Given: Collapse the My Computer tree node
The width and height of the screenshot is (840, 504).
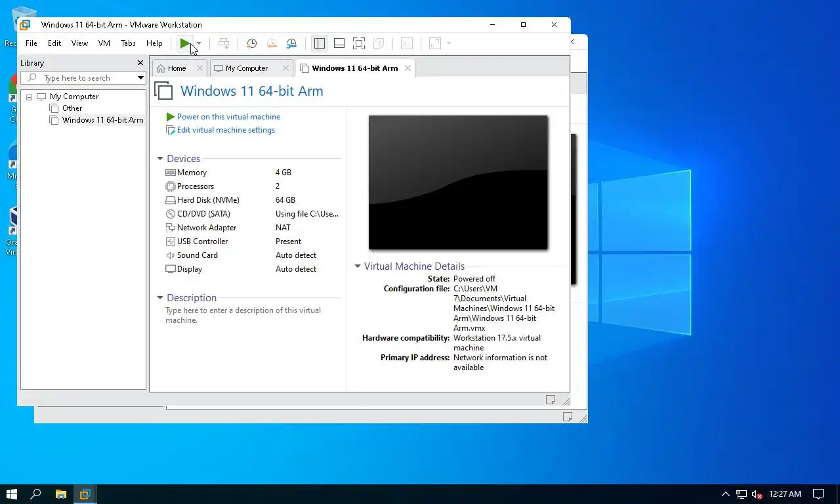Looking at the screenshot, I should point(29,96).
